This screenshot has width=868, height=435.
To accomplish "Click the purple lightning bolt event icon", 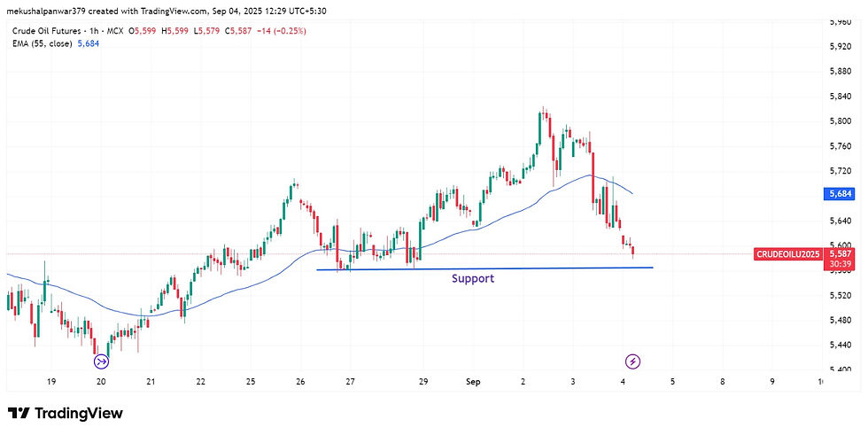I will pos(633,361).
